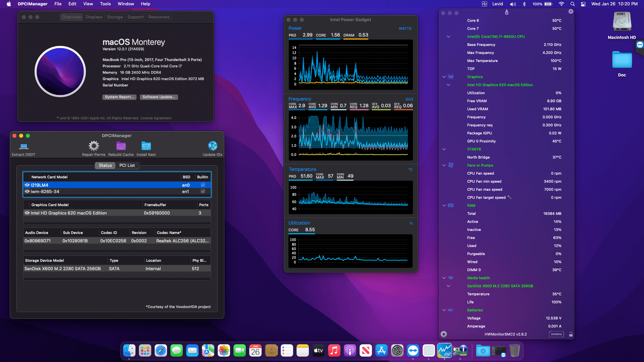Screen dimensions: 644x362
Task: Click eye icon for I219LM4 row
Action: coord(27,185)
